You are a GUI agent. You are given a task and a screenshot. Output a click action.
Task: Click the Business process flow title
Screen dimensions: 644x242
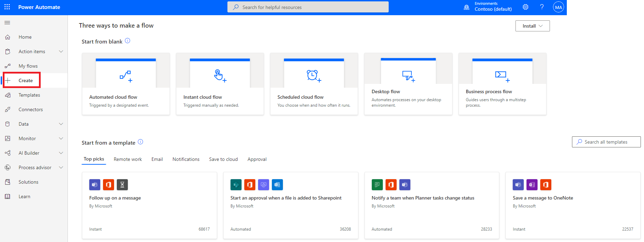click(489, 91)
